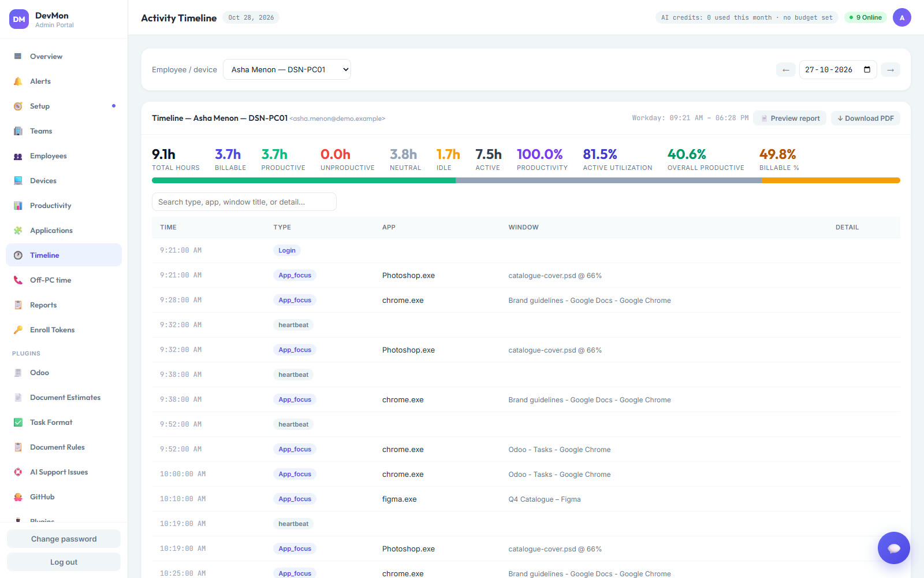Click the orange idle segment of bar
Image resolution: width=924 pixels, height=578 pixels.
830,180
